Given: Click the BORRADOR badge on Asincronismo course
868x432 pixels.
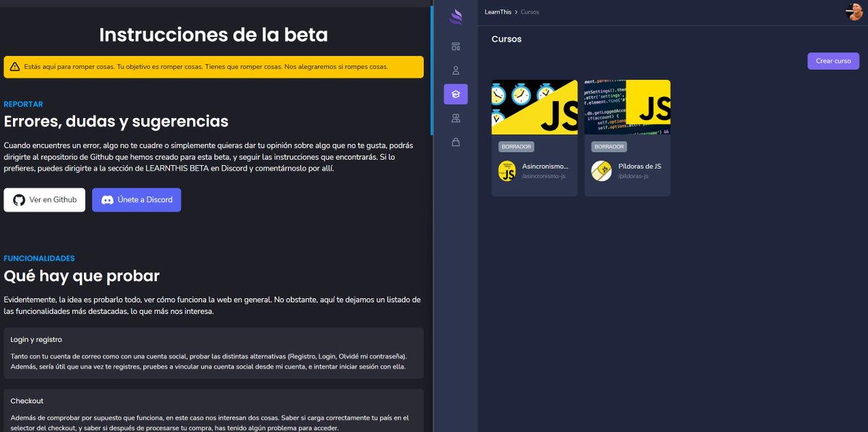Looking at the screenshot, I should click(x=516, y=146).
